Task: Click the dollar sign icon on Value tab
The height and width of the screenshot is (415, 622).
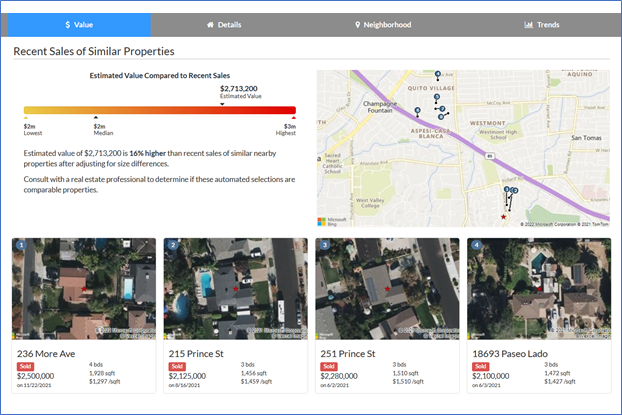Action: point(67,25)
